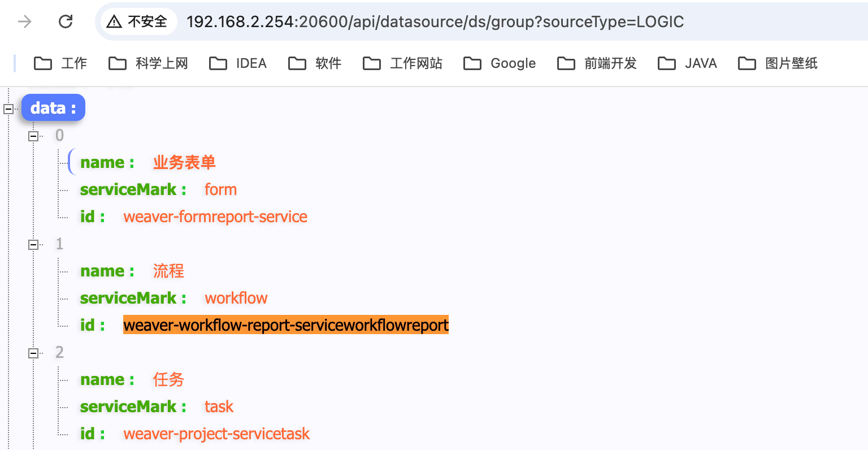Screen dimensions: 868x450
Task: Open the IDEA bookmark folder
Action: [x=238, y=63]
